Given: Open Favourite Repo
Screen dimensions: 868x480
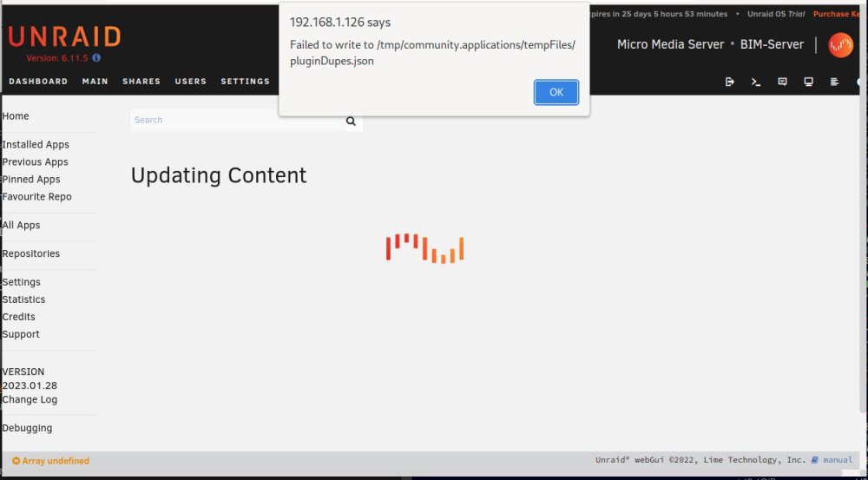Looking at the screenshot, I should coord(36,196).
